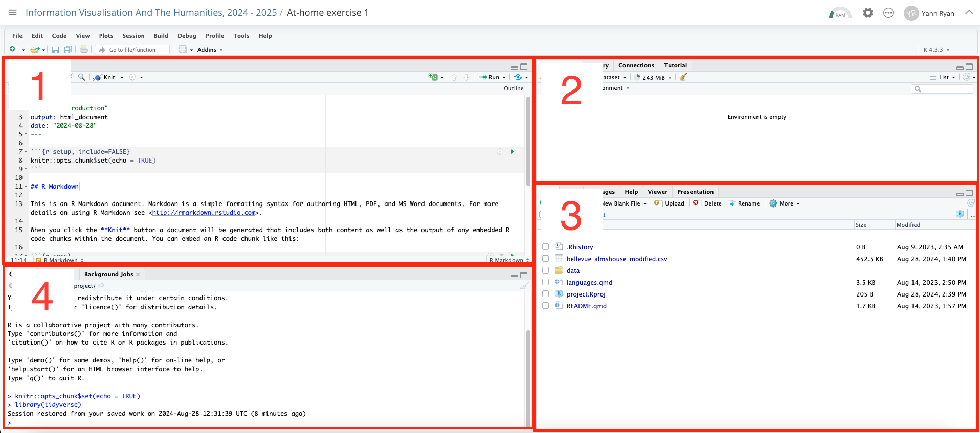Open the Session menu

(x=133, y=36)
